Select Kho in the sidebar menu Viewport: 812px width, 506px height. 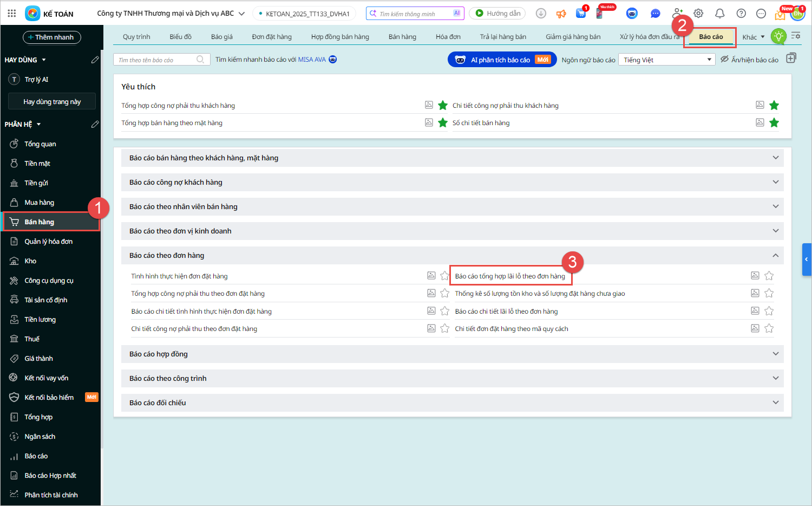30,261
